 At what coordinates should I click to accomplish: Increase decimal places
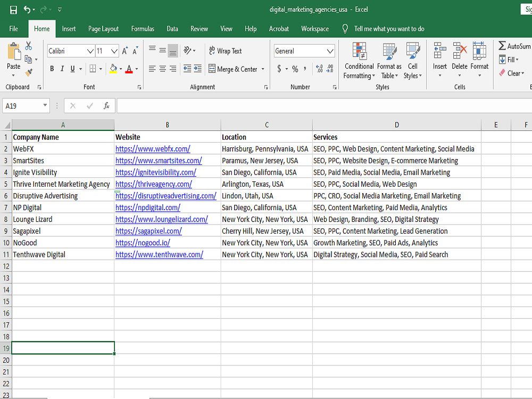[319, 69]
